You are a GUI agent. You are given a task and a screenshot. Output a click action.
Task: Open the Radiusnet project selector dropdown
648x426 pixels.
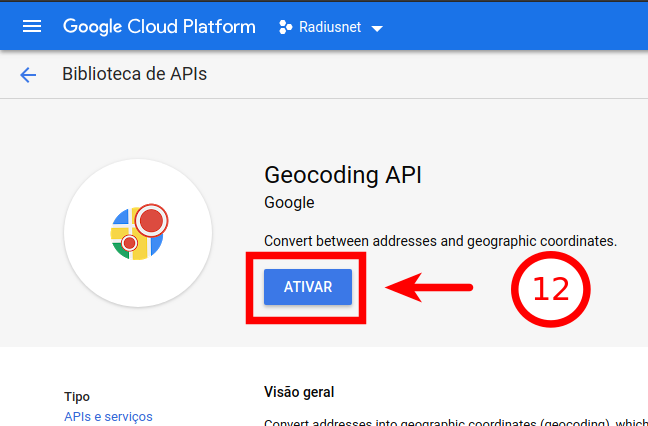point(331,27)
